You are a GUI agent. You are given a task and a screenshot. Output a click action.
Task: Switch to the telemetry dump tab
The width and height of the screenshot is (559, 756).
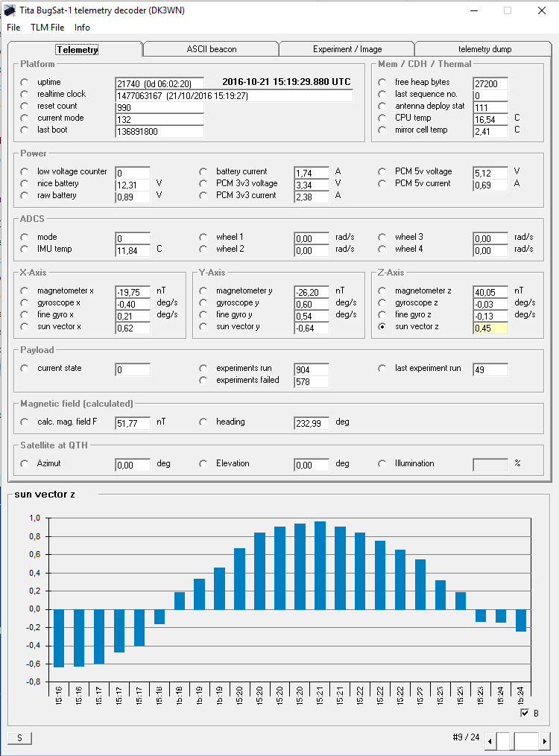pos(484,49)
